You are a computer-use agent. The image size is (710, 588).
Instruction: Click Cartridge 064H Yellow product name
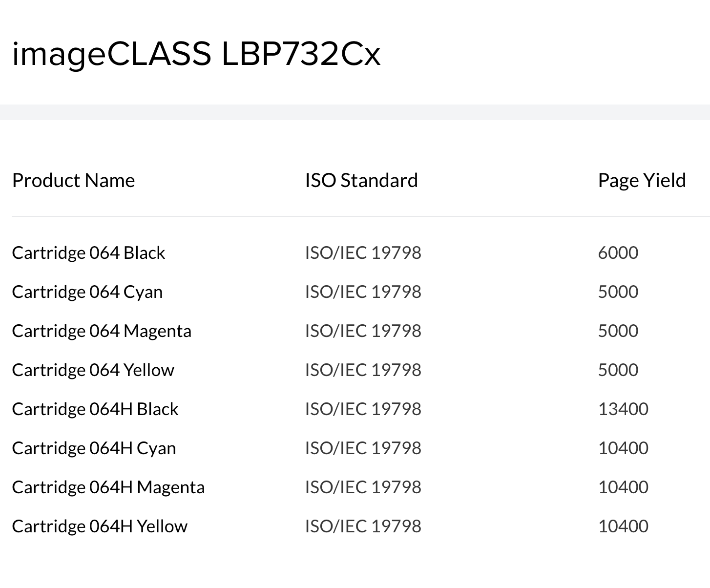pos(100,526)
